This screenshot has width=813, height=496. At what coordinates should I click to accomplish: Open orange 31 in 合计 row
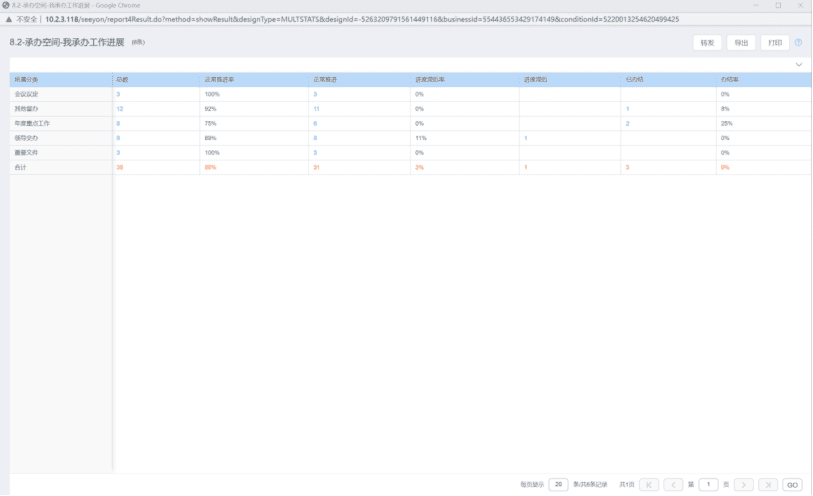316,167
